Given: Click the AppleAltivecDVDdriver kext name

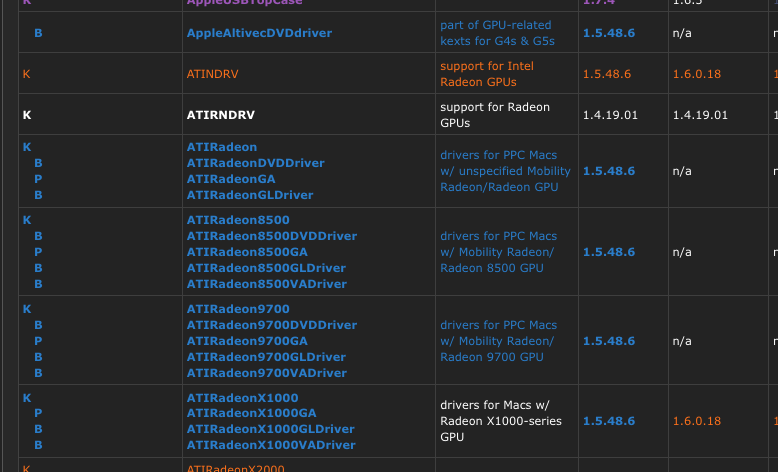Looking at the screenshot, I should pyautogui.click(x=259, y=33).
